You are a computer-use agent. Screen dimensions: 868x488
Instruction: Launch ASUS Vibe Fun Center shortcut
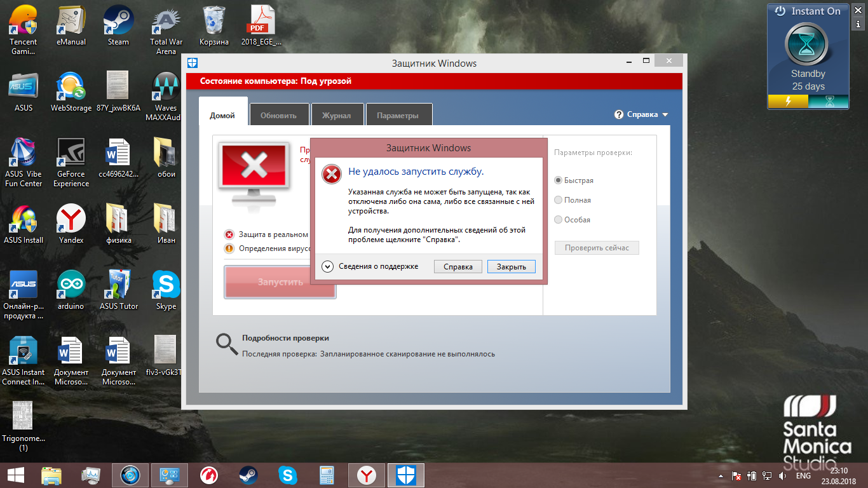[24, 162]
